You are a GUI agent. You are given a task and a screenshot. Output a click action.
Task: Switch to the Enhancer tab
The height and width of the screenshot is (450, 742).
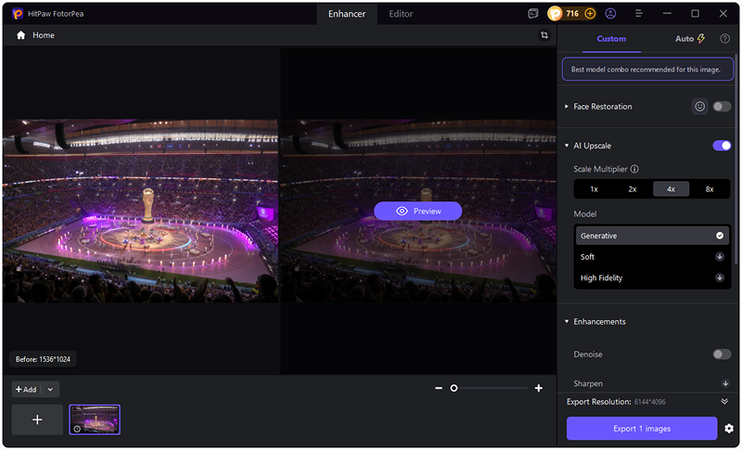click(347, 14)
